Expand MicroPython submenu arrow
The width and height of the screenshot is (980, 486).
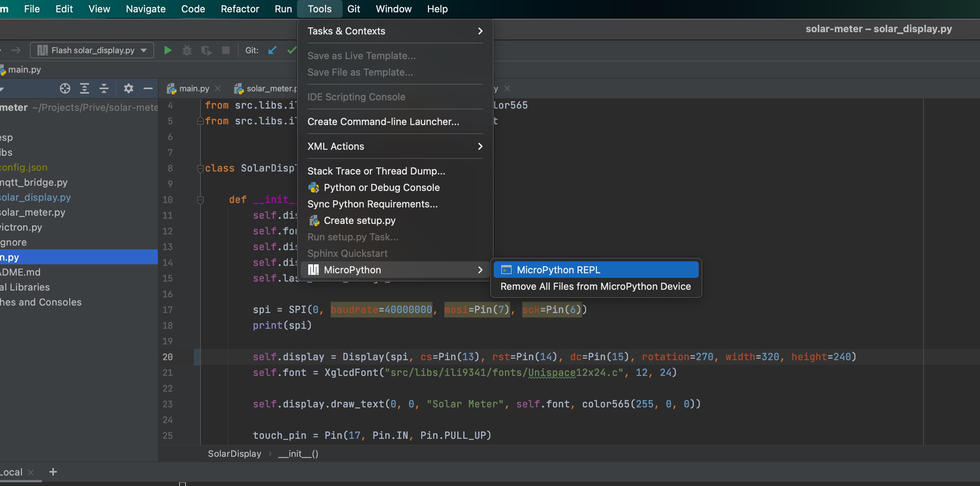pyautogui.click(x=480, y=270)
